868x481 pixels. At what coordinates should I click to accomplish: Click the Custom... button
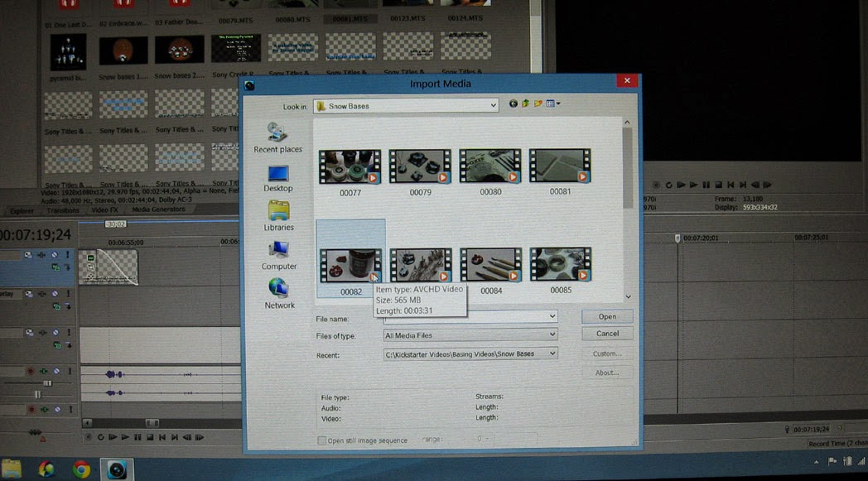(607, 354)
